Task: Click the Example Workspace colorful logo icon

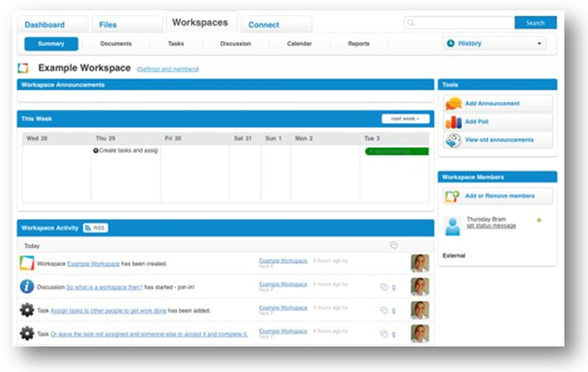Action: [24, 68]
